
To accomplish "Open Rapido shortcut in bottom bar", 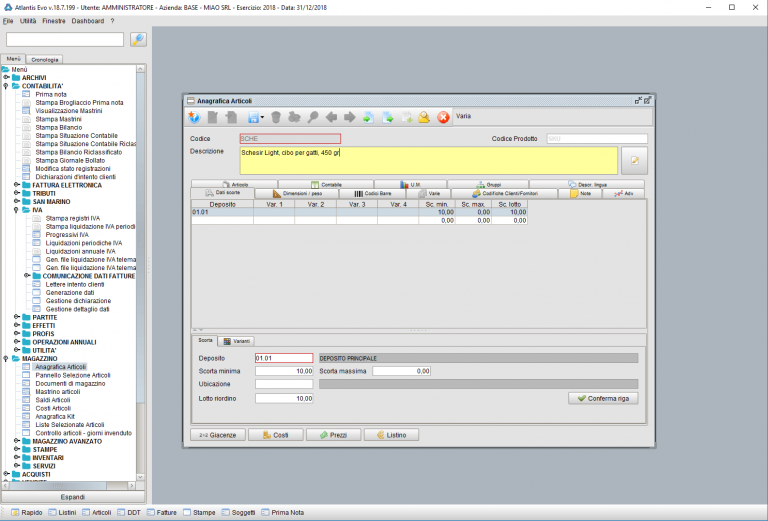I will [x=27, y=512].
